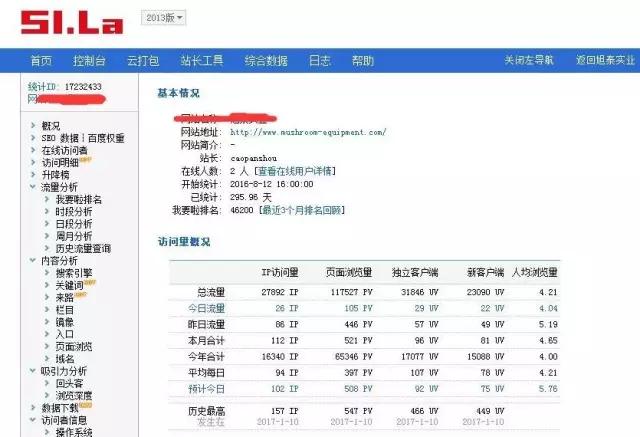Open 概况 in the sidebar

point(50,126)
